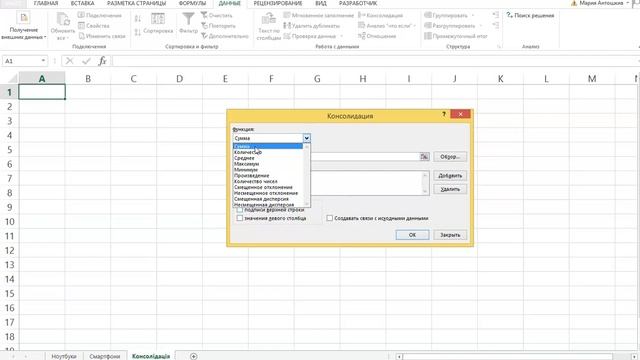Select Смещенная дисперсия in function list
The image size is (640, 360).
click(x=268, y=199)
